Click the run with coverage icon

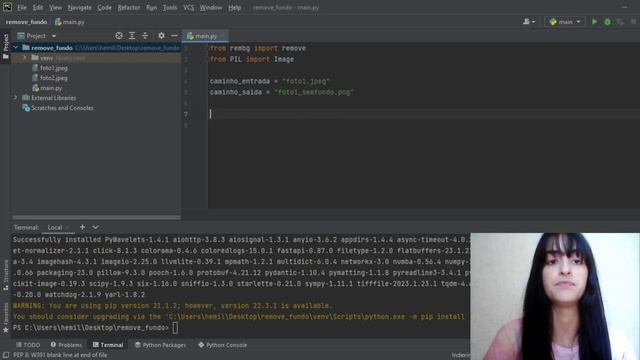click(620, 22)
